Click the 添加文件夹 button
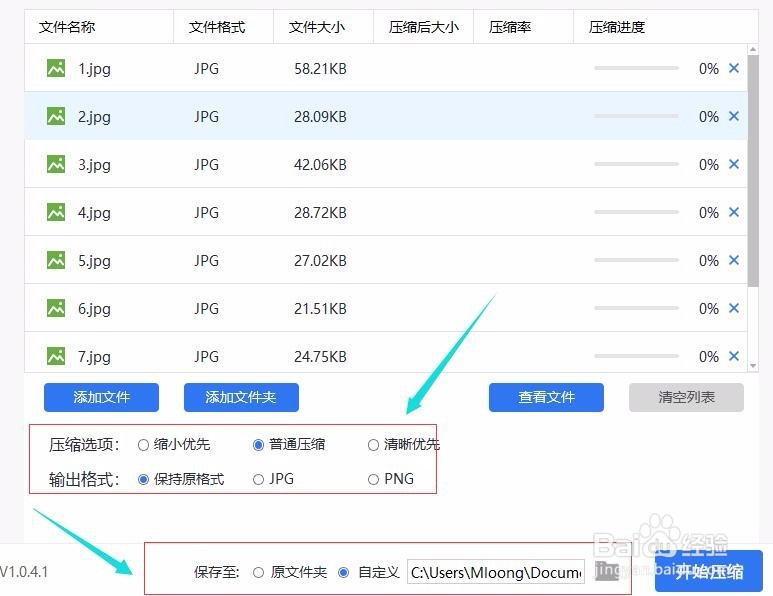 point(241,397)
